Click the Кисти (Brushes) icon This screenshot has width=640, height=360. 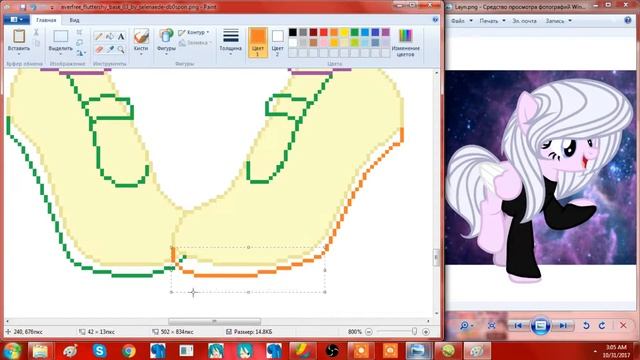coord(141,36)
